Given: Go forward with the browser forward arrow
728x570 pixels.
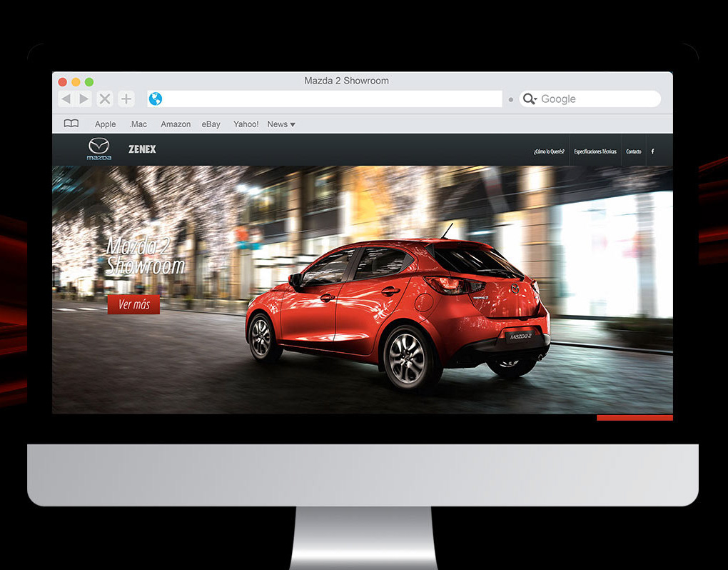Looking at the screenshot, I should [84, 99].
